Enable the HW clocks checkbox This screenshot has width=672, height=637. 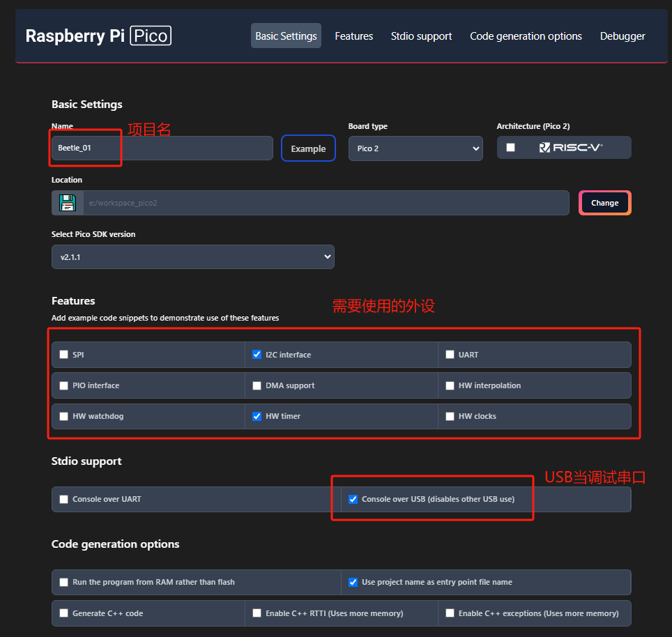[450, 416]
